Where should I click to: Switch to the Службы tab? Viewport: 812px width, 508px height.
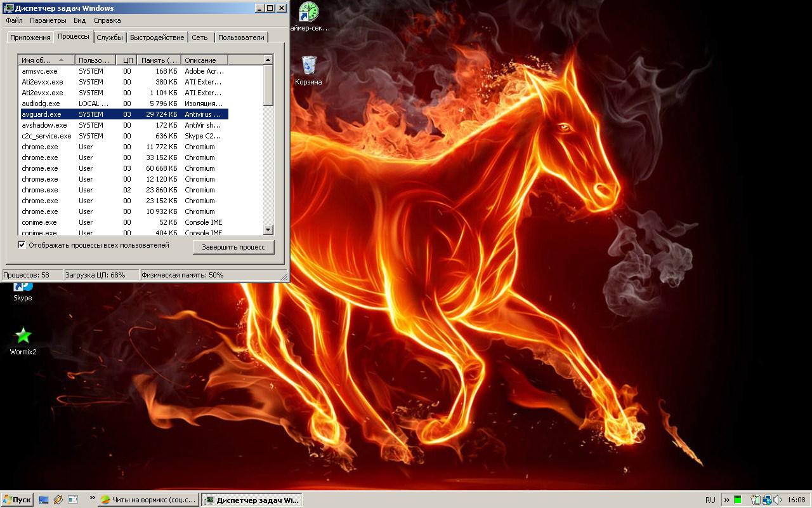[110, 37]
